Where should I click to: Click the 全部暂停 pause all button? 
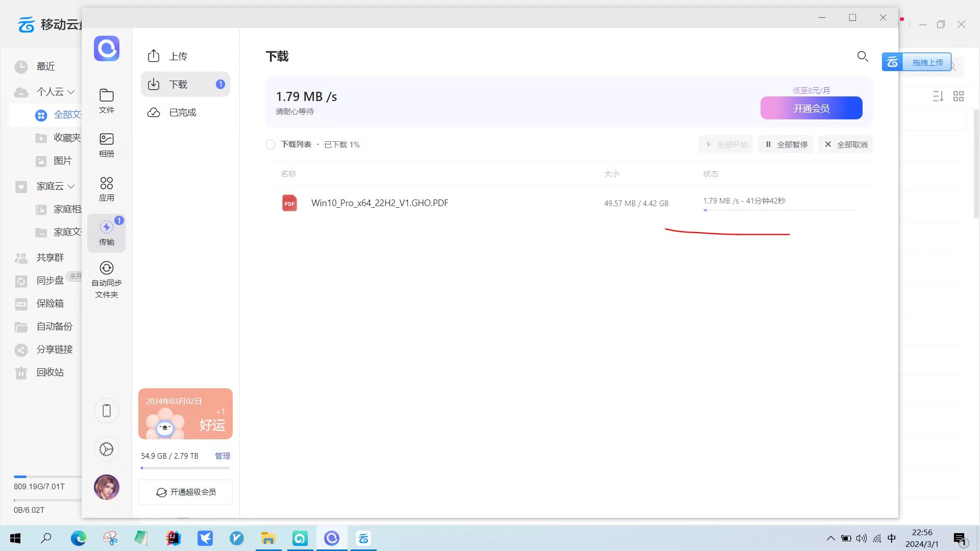[786, 144]
